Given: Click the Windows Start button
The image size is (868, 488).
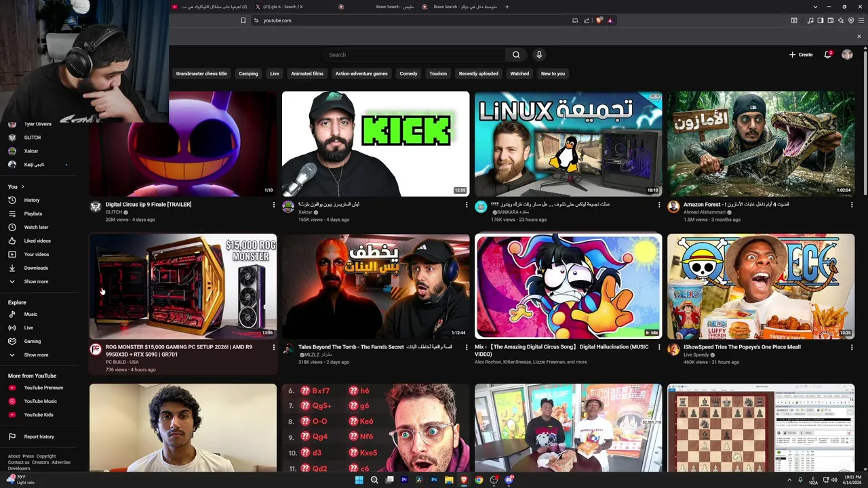Looking at the screenshot, I should 359,480.
